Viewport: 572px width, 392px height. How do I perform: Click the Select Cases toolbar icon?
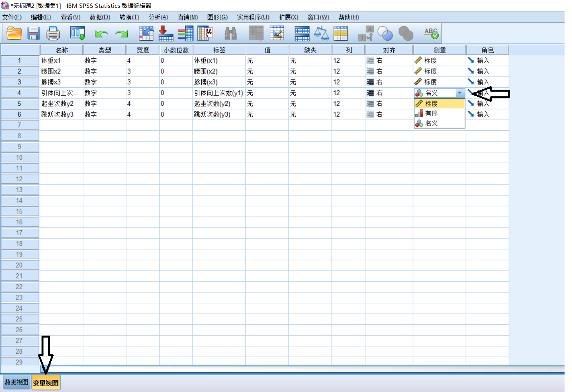pyautogui.click(x=340, y=34)
